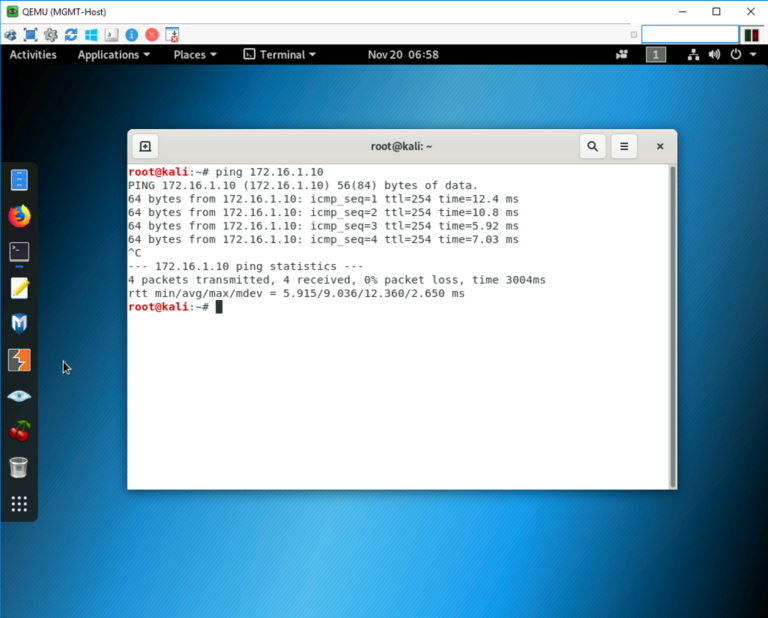The height and width of the screenshot is (618, 768).
Task: Open the Applications menu
Action: point(114,54)
